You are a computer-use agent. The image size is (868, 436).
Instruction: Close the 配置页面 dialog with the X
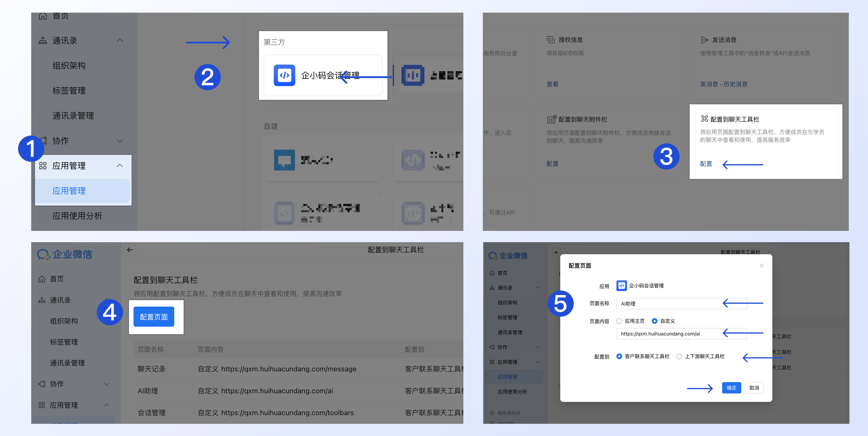click(x=762, y=266)
